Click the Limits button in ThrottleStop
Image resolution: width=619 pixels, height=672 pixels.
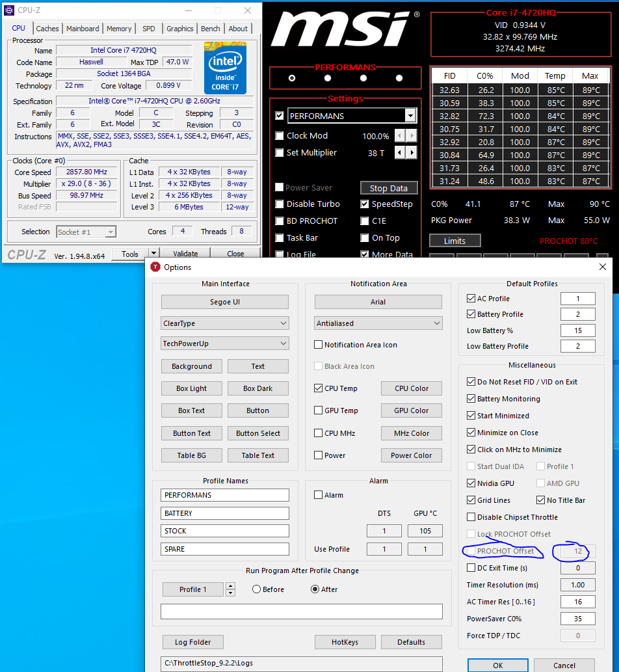455,241
